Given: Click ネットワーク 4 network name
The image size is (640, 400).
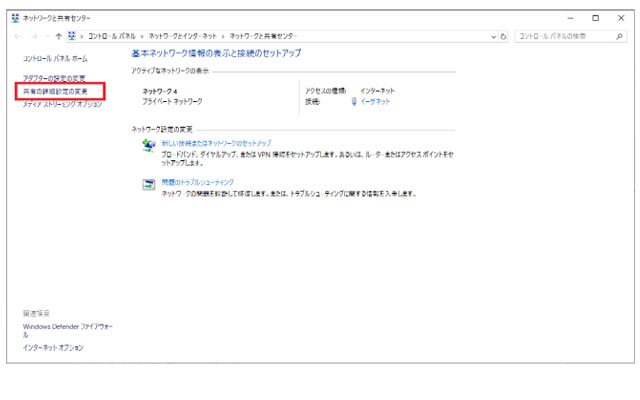Looking at the screenshot, I should pos(160,91).
